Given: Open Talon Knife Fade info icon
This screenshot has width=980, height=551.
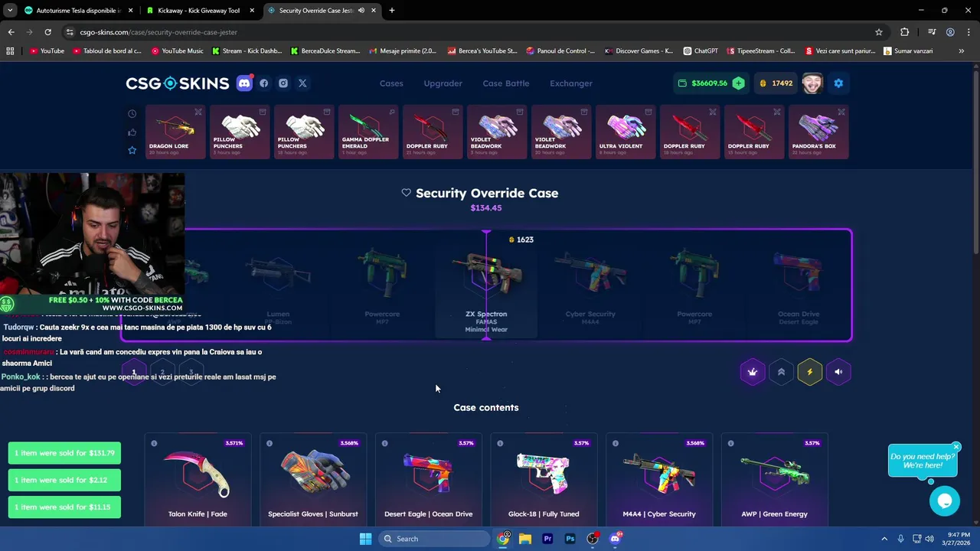Looking at the screenshot, I should coord(154,443).
